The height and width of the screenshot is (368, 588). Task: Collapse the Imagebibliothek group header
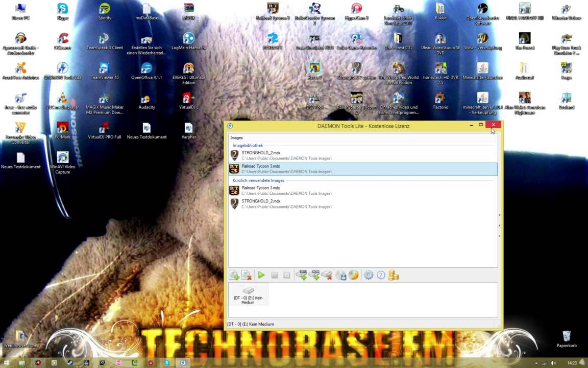pyautogui.click(x=248, y=145)
